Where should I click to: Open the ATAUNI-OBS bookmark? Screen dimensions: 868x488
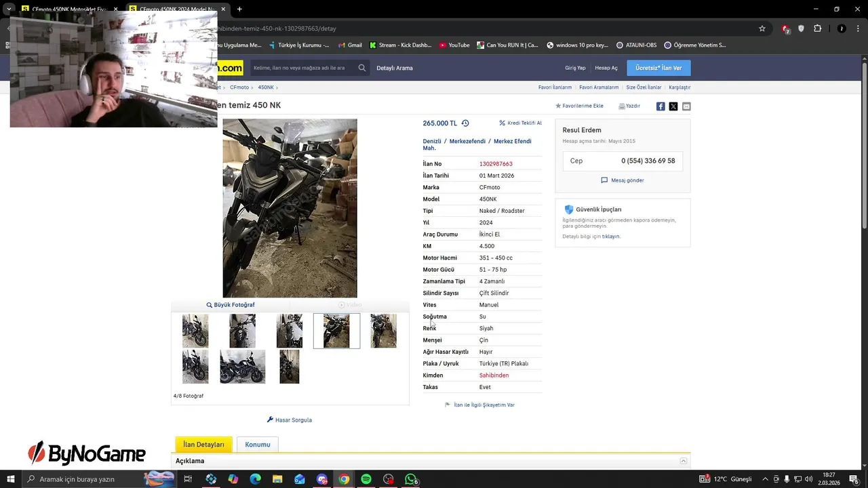point(636,45)
